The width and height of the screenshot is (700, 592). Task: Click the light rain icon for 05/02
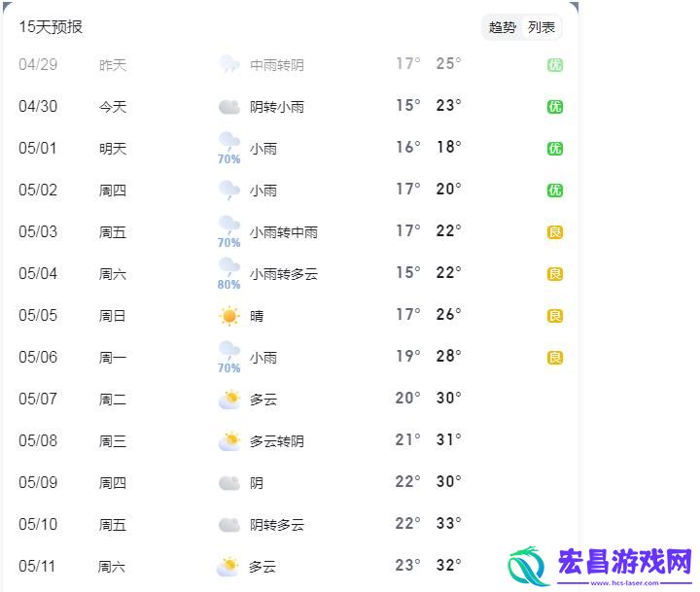[x=229, y=191]
